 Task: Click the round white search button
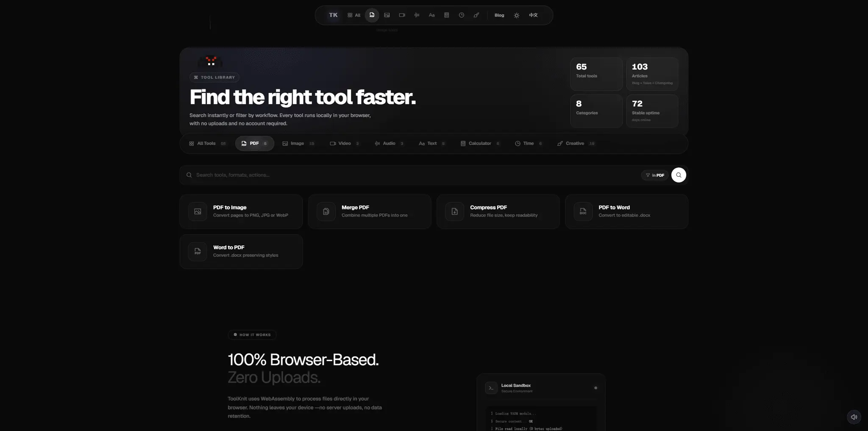pyautogui.click(x=679, y=175)
